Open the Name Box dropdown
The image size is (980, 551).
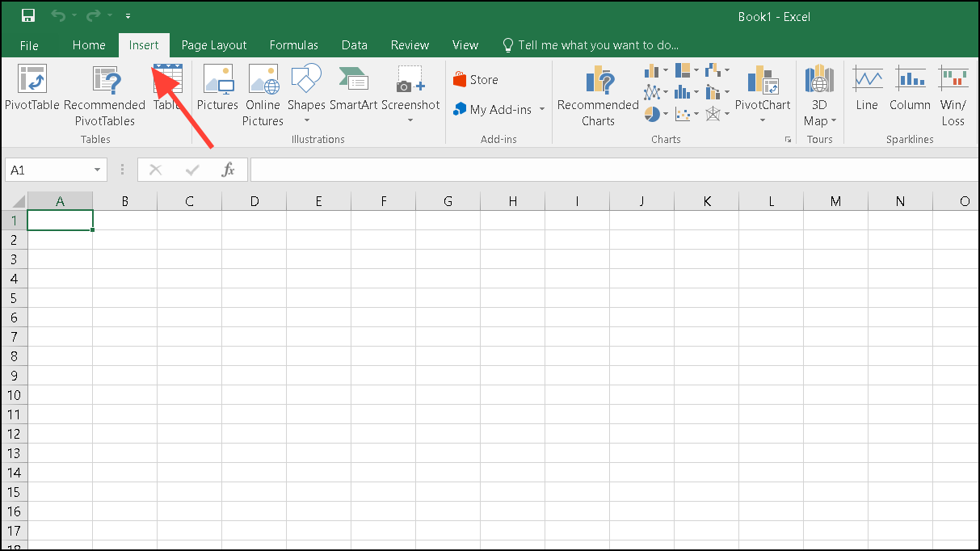click(x=96, y=170)
